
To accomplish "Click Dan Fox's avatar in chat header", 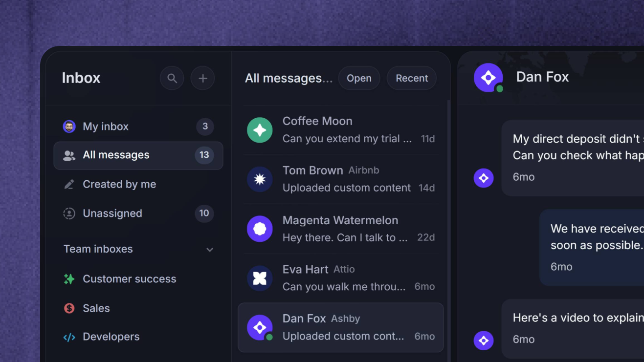I will tap(488, 77).
